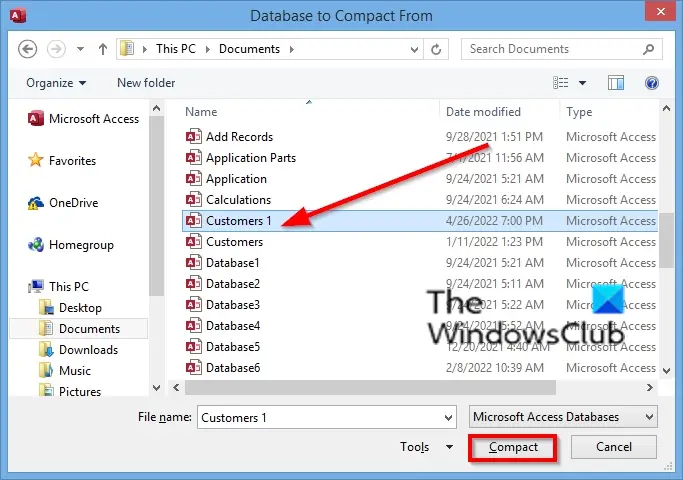Viewport: 683px width, 480px height.
Task: Click the Calculations file icon
Action: 194,199
